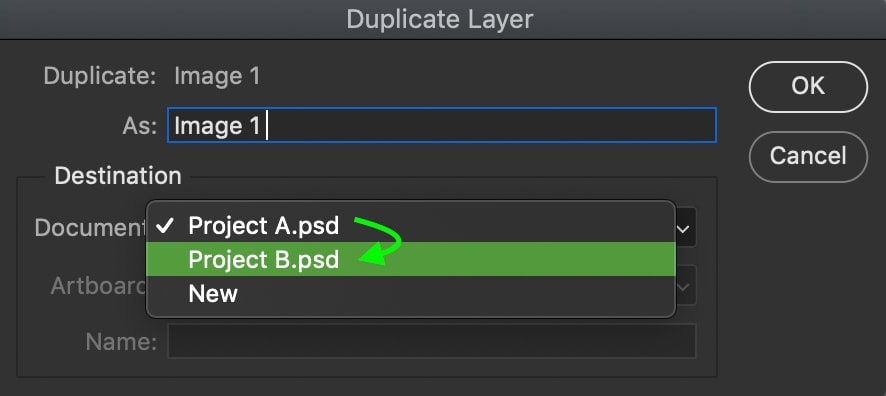Screen dimensions: 886x396
Task: Place cursor in the Image 1 text of As field
Action: pyautogui.click(x=217, y=126)
